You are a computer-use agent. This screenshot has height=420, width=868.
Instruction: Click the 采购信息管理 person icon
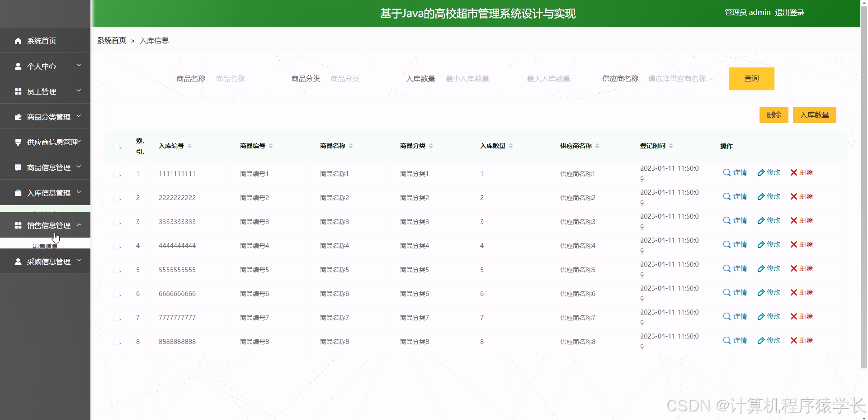click(18, 261)
